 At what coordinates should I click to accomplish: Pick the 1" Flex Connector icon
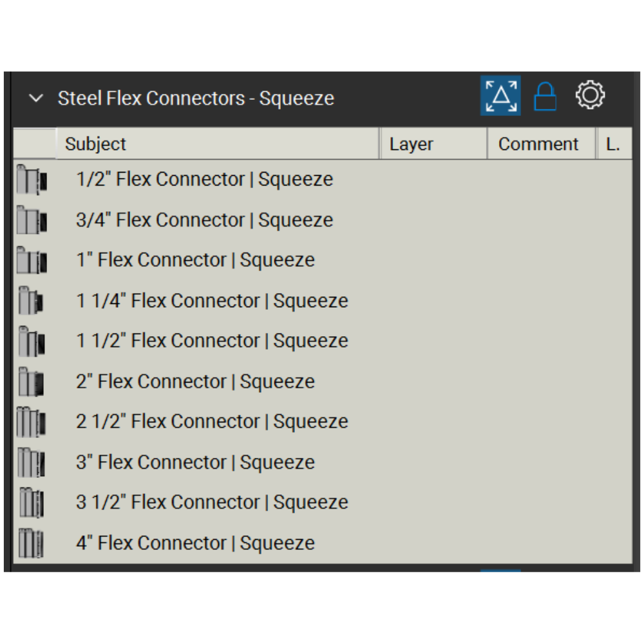[32, 260]
